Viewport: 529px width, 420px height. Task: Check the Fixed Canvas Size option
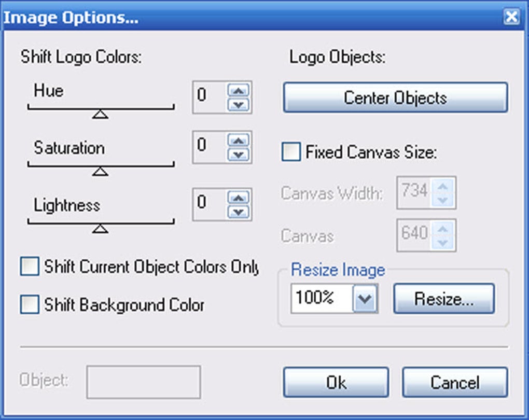click(x=291, y=152)
